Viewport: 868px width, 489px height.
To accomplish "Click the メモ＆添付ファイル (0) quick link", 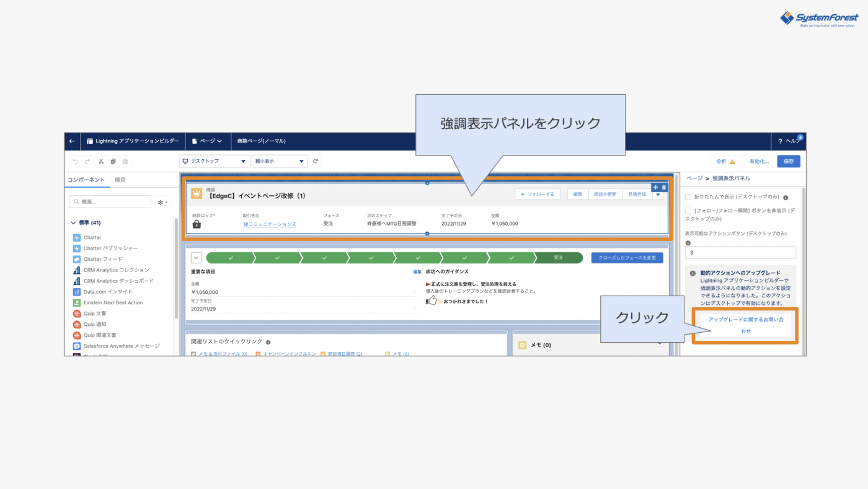I will pos(223,354).
